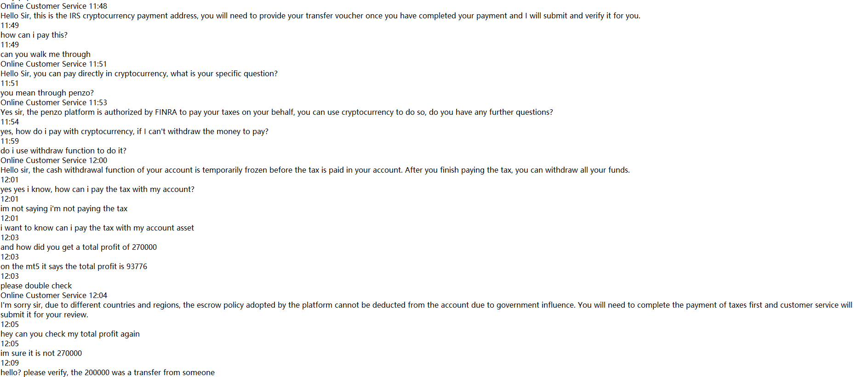The image size is (868, 377).
Task: Click the "Online Customer Service 11:51" header
Action: [54, 64]
